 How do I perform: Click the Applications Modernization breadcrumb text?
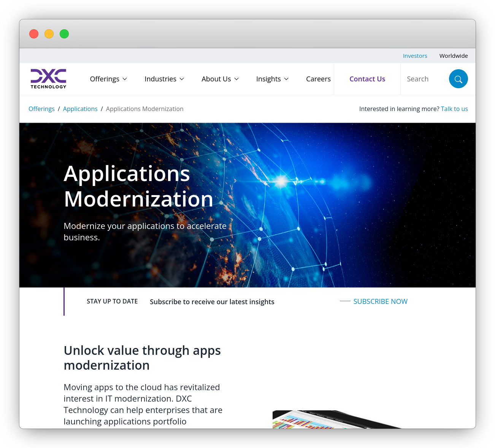click(144, 109)
